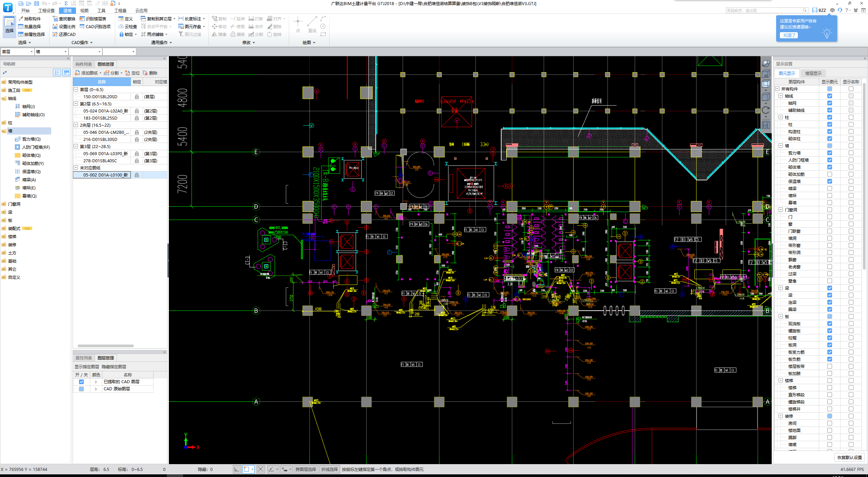Viewport: 868px width, 477px height.
Task: Switch nav tree to list view icon
Action: coord(57,72)
